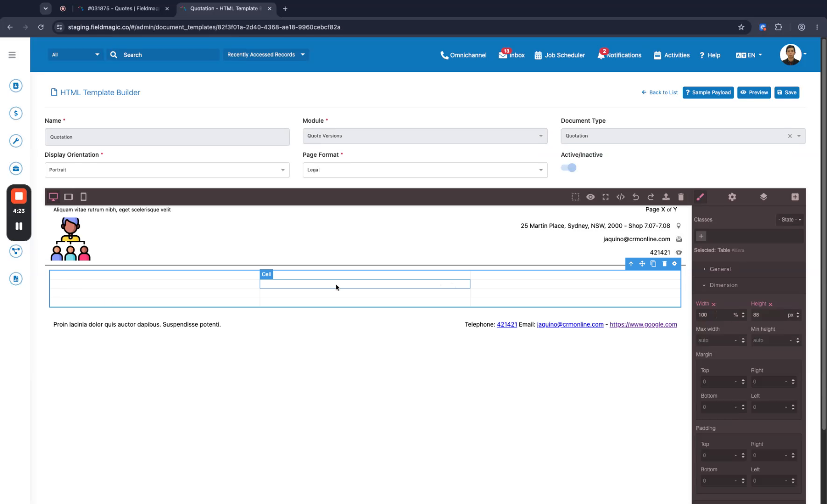
Task: Open Recently Accessed Records dropdown
Action: [266, 55]
